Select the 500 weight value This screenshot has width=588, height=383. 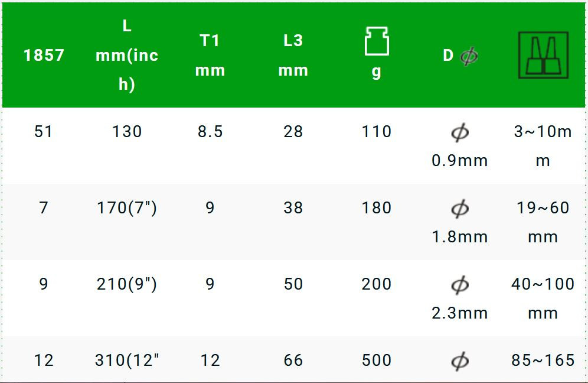(x=377, y=360)
